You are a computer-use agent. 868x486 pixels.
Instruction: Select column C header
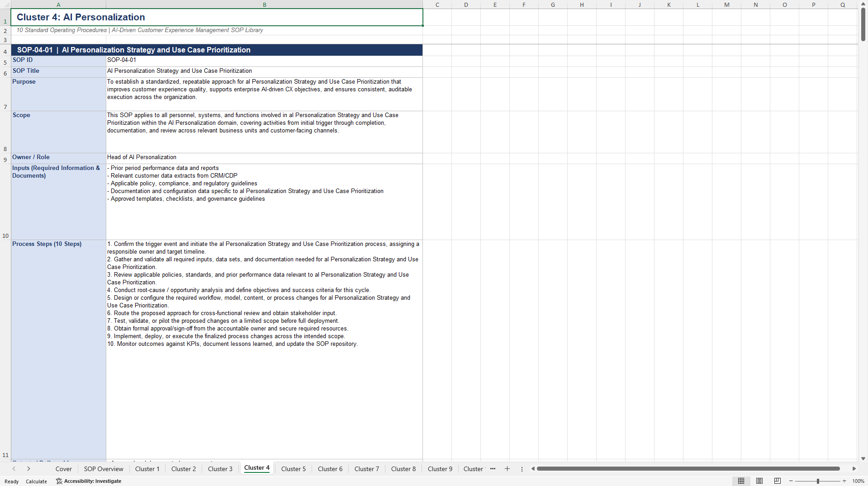(x=437, y=5)
